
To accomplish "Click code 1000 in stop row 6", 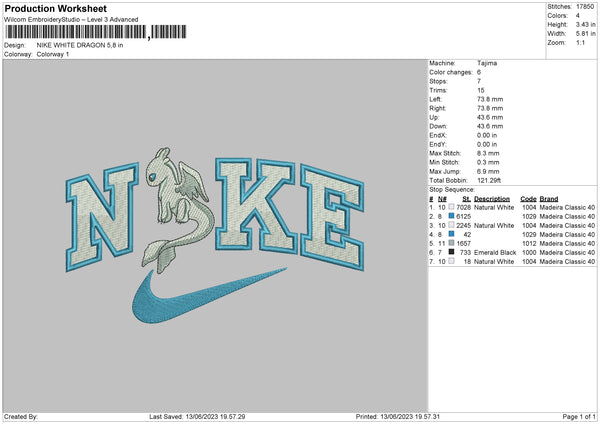I will click(x=529, y=253).
